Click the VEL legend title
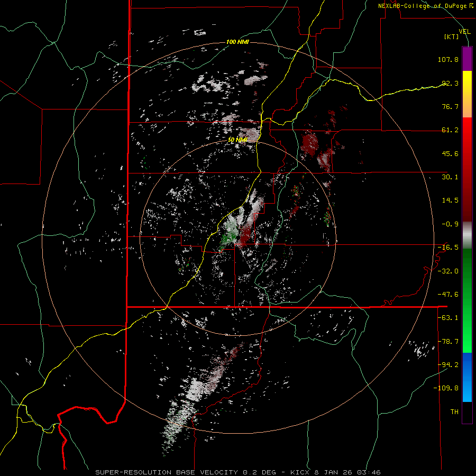This screenshot has width=476, height=476. [464, 31]
